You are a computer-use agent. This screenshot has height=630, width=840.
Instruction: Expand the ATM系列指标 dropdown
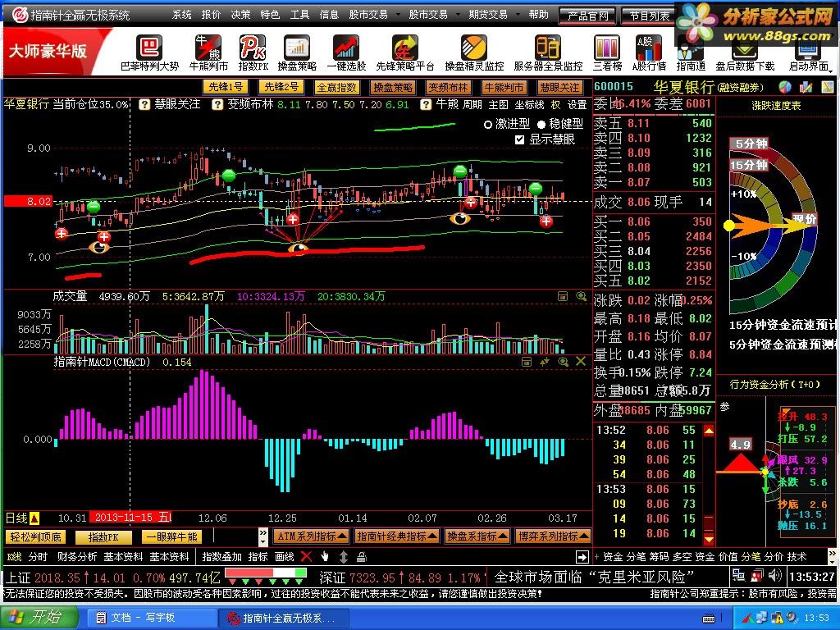point(312,536)
